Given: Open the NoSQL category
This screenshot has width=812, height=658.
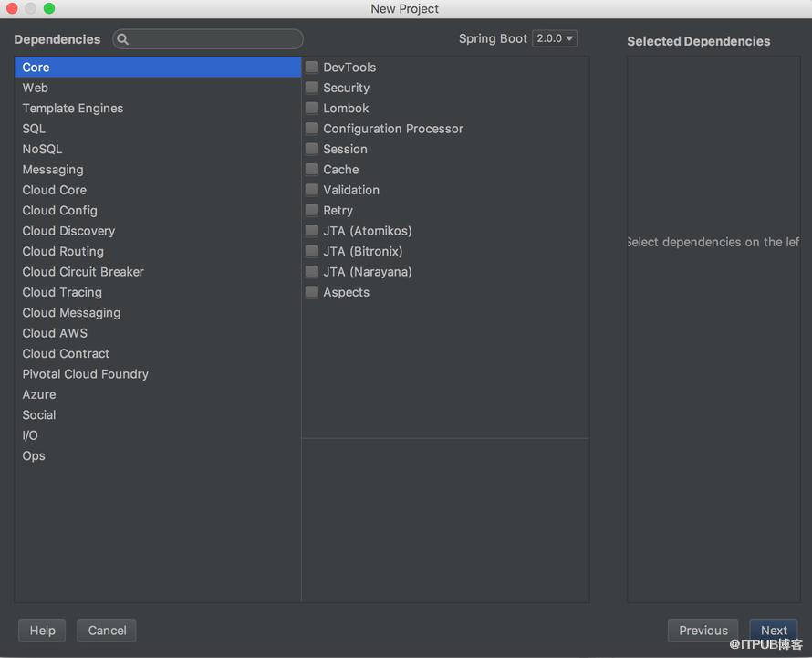Looking at the screenshot, I should click(x=158, y=150).
